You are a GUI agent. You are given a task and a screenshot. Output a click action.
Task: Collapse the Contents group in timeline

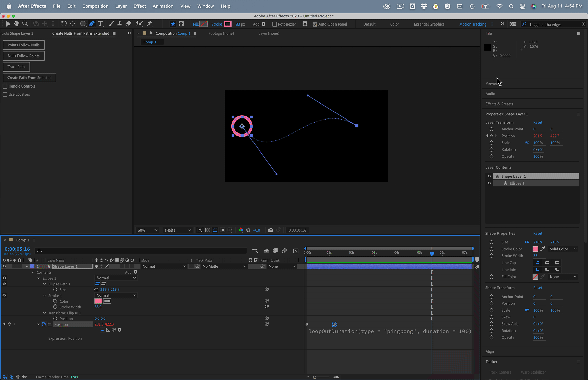pyautogui.click(x=33, y=272)
